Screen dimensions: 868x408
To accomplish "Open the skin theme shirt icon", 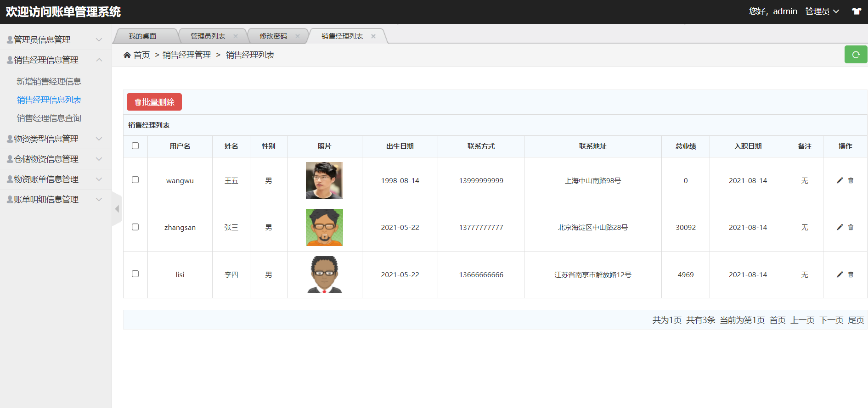I will tap(857, 11).
